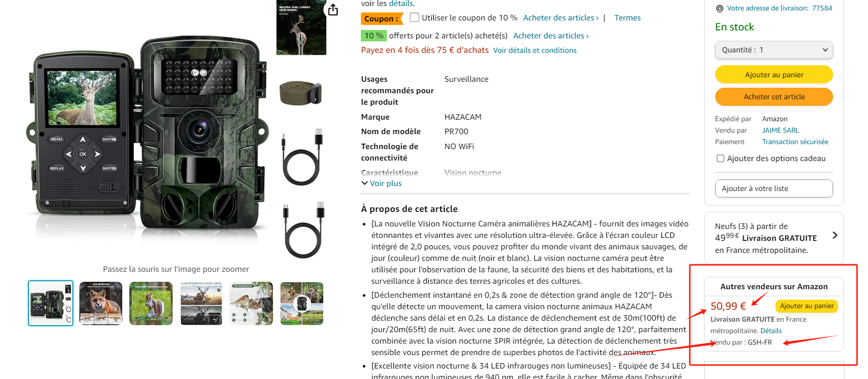Select the squirrel photo thumbnail

[x=151, y=303]
